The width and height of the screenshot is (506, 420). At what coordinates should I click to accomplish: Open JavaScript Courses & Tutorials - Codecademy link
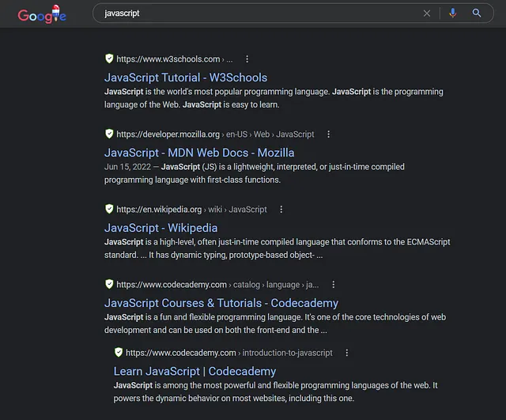tap(221, 303)
